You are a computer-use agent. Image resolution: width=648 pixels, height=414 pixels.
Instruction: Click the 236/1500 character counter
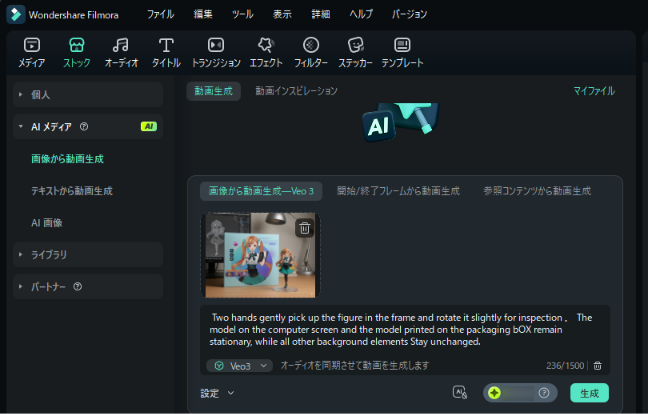pos(565,366)
